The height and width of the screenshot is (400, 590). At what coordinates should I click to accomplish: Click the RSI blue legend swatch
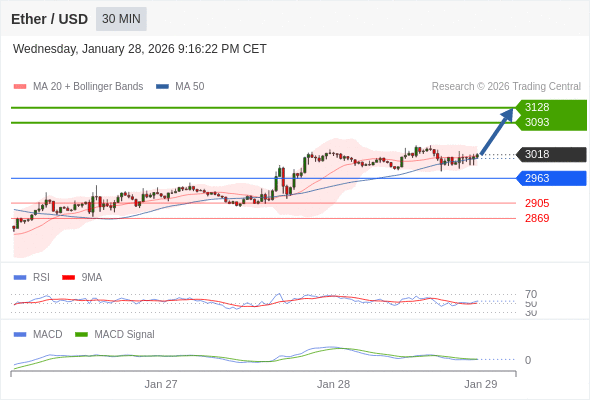click(20, 278)
